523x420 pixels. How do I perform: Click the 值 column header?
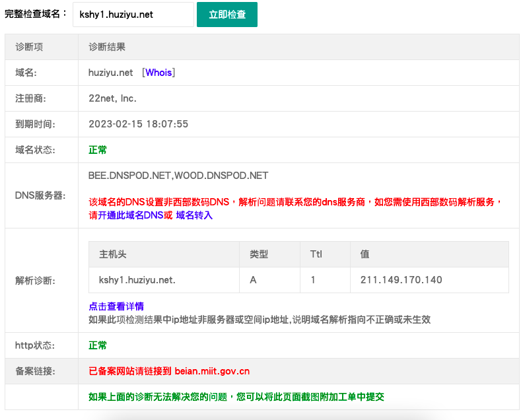[x=365, y=254]
